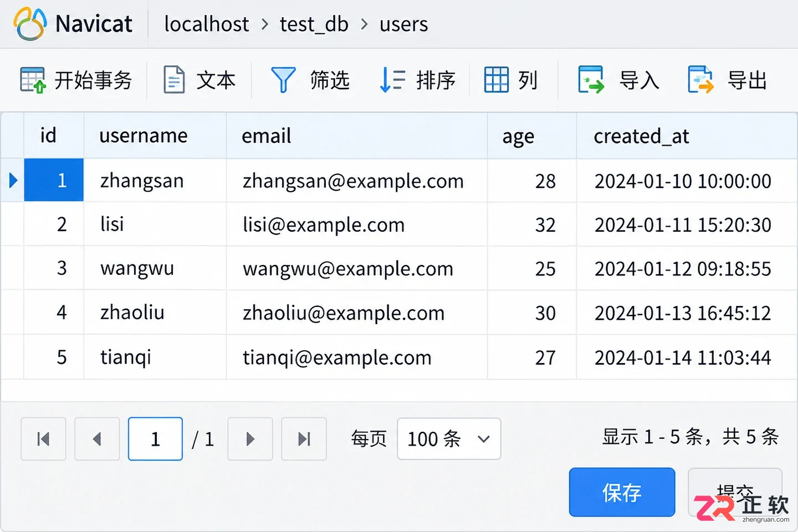This screenshot has height=532, width=798.
Task: Select the wangwu username cell
Action: pyautogui.click(x=155, y=268)
